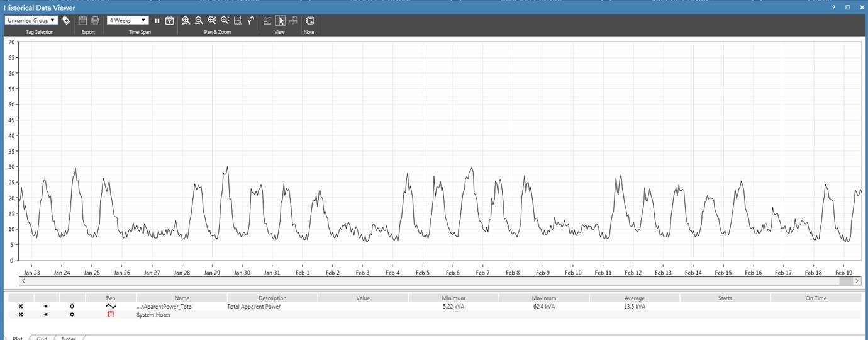868x340 pixels.
Task: Open the calendar date picker icon
Action: (x=169, y=21)
